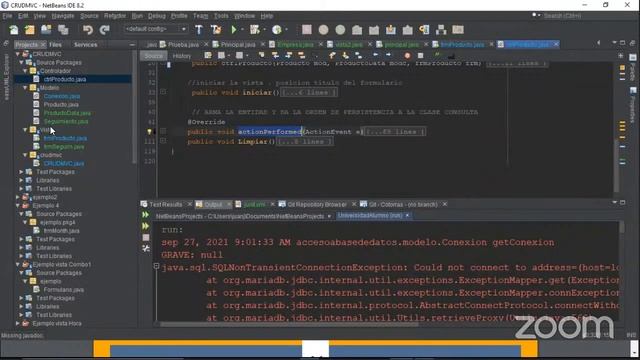Switch to the Files tab
640x360 pixels.
[x=55, y=45]
